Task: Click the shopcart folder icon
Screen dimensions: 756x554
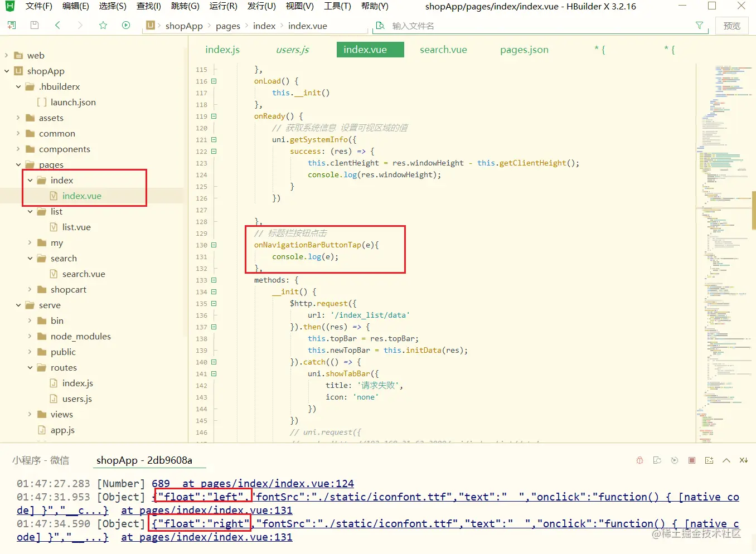Action: (x=42, y=289)
